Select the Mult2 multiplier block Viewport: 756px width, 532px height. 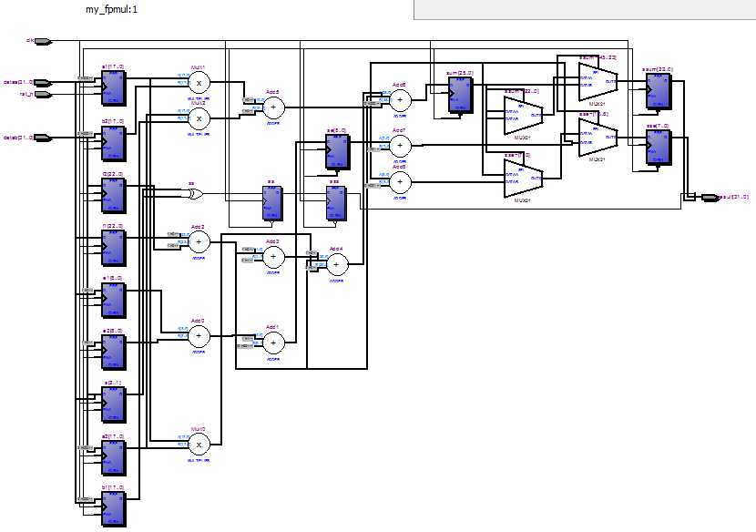coord(199,118)
